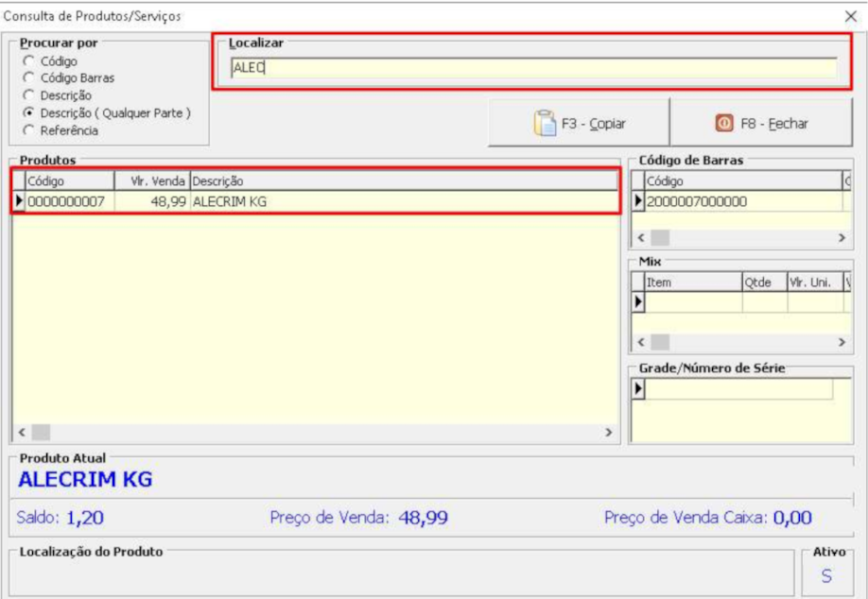This screenshot has height=599, width=868.
Task: Sort products by Vlr. Venda column header
Action: [x=151, y=180]
